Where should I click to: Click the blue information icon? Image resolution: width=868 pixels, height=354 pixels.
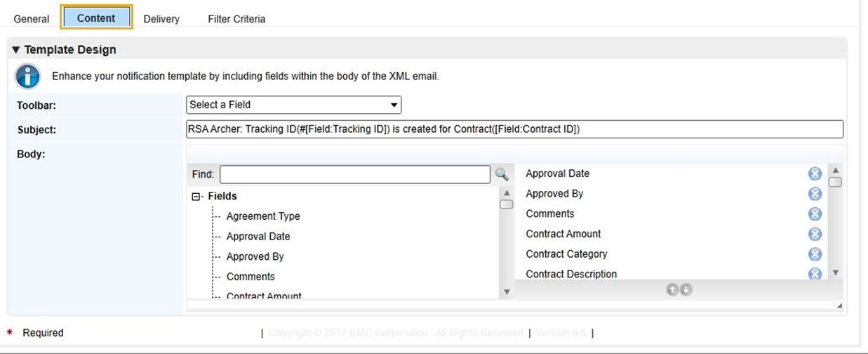(27, 76)
